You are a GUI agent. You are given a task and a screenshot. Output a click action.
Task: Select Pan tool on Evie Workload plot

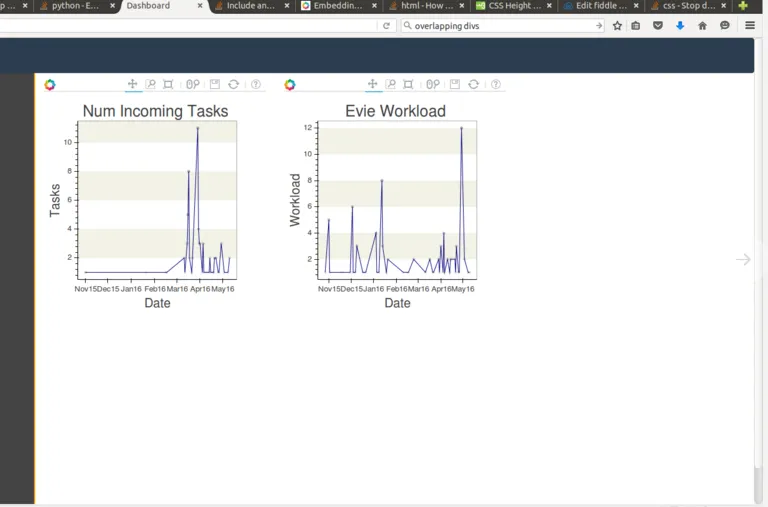tap(372, 84)
